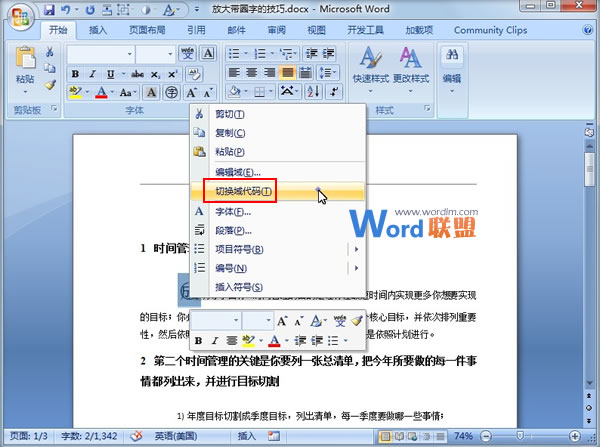Click the Find binoculars editing icon
Viewport: 600px width, 447px height.
(452, 55)
